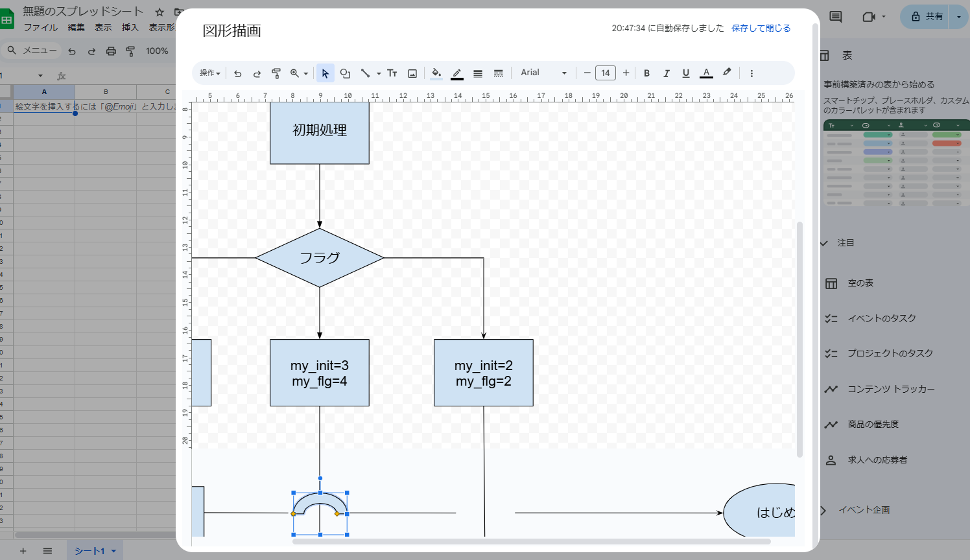Open the video call camera icon
The height and width of the screenshot is (560, 970).
pyautogui.click(x=869, y=17)
